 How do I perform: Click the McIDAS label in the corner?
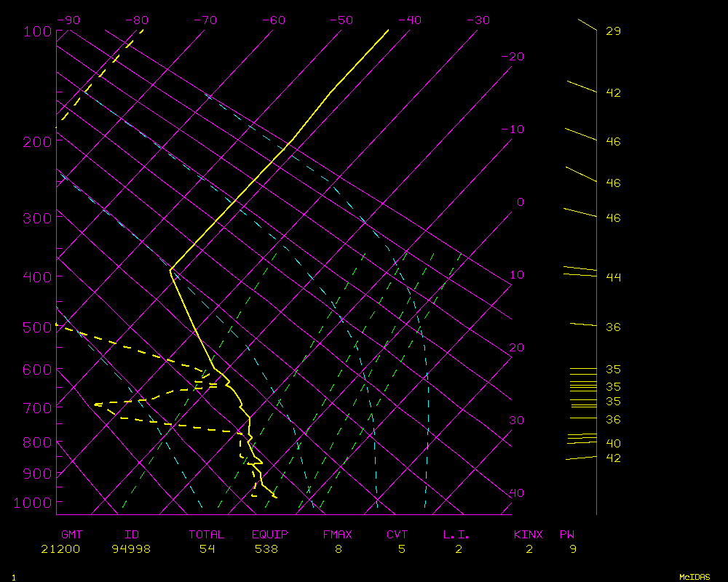pos(695,577)
